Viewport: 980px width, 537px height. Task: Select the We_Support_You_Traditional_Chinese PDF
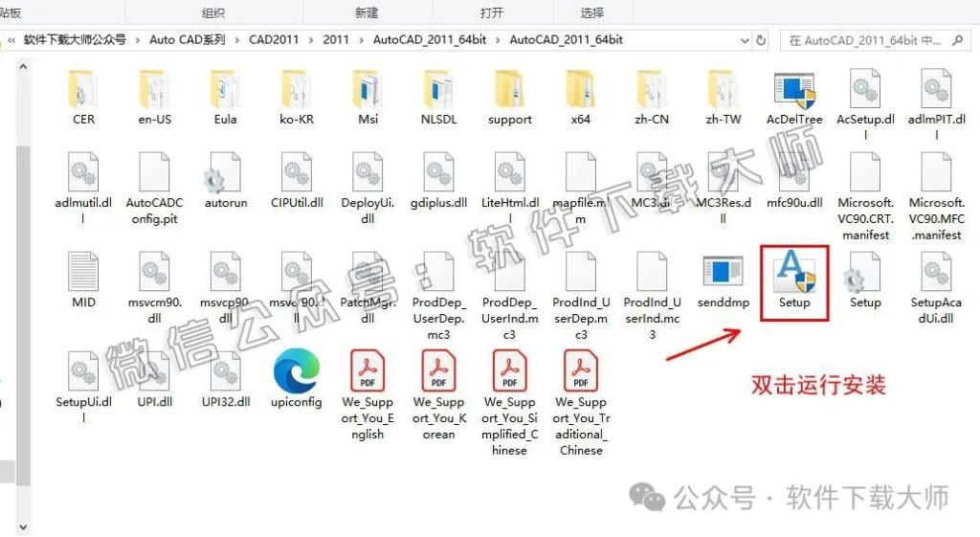coord(581,403)
